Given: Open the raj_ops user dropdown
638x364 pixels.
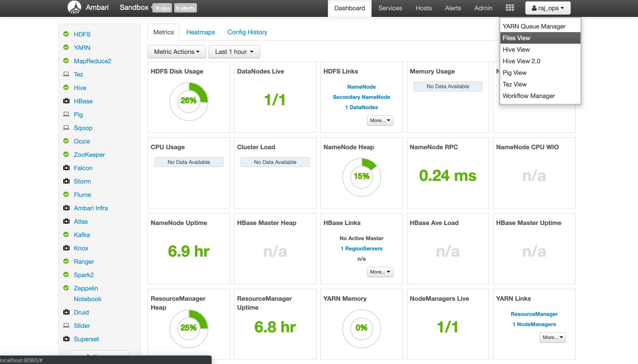Looking at the screenshot, I should click(548, 8).
